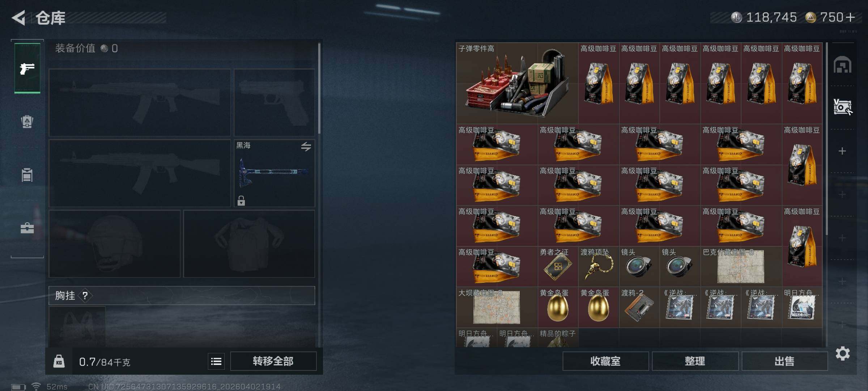Open the 胸挂 help question mark
868x391 pixels.
[85, 296]
